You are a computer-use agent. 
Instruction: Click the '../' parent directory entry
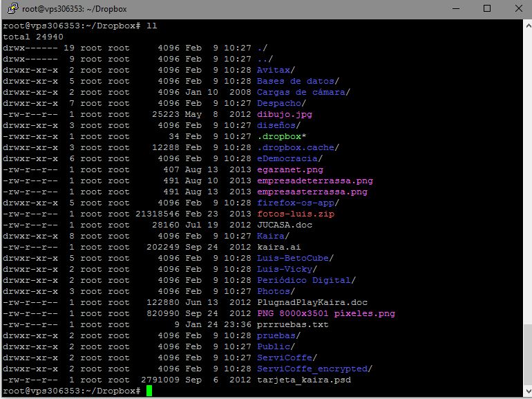[x=265, y=59]
